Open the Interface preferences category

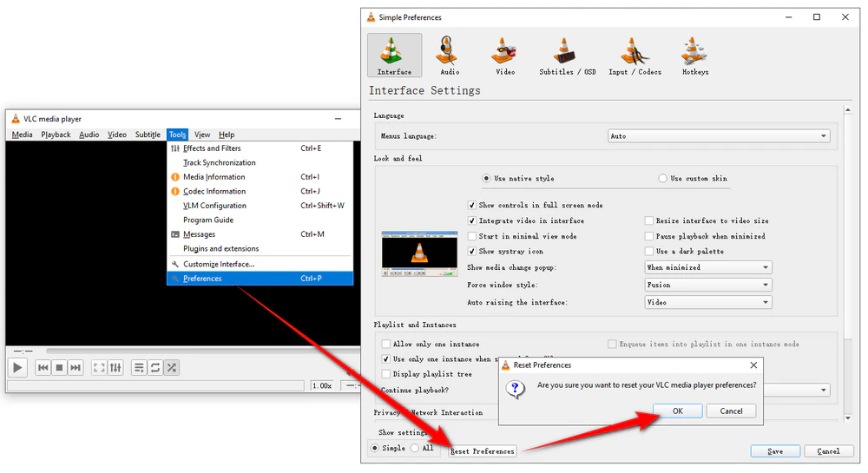(394, 55)
